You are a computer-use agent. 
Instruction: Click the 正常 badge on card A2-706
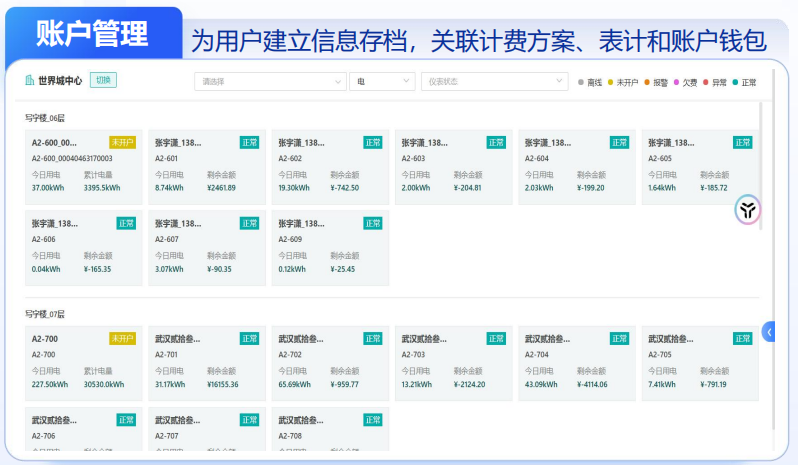coord(126,420)
